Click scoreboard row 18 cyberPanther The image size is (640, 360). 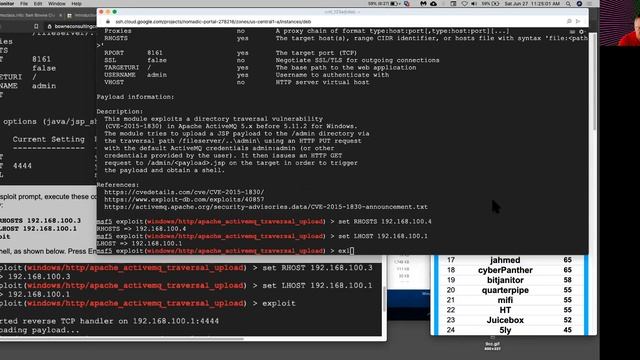click(x=511, y=270)
